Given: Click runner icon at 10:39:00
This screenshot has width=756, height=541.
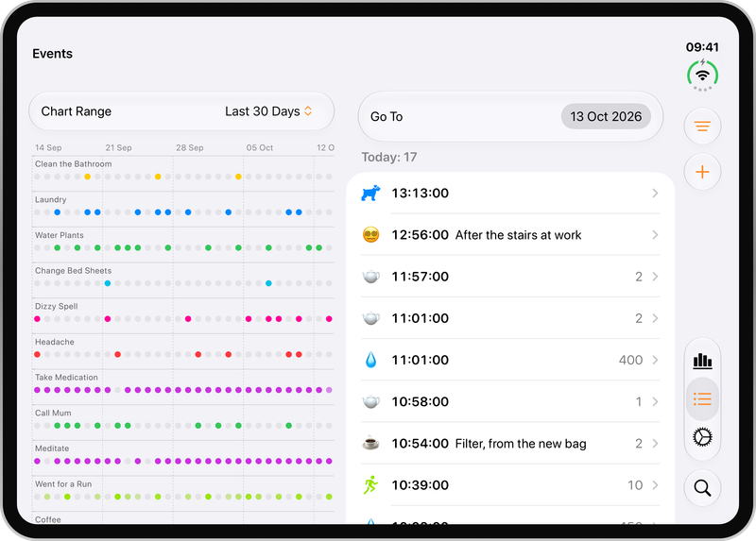Looking at the screenshot, I should [370, 484].
